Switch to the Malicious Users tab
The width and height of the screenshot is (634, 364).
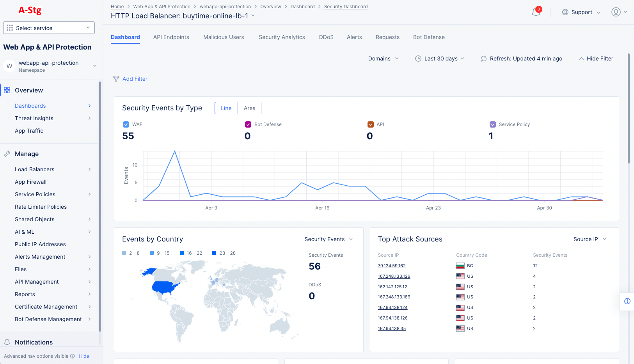point(224,37)
